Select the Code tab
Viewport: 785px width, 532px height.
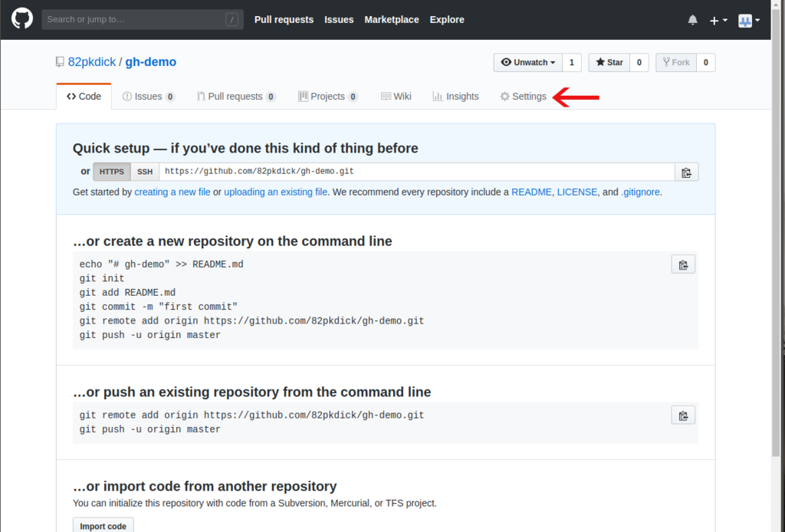(x=84, y=97)
